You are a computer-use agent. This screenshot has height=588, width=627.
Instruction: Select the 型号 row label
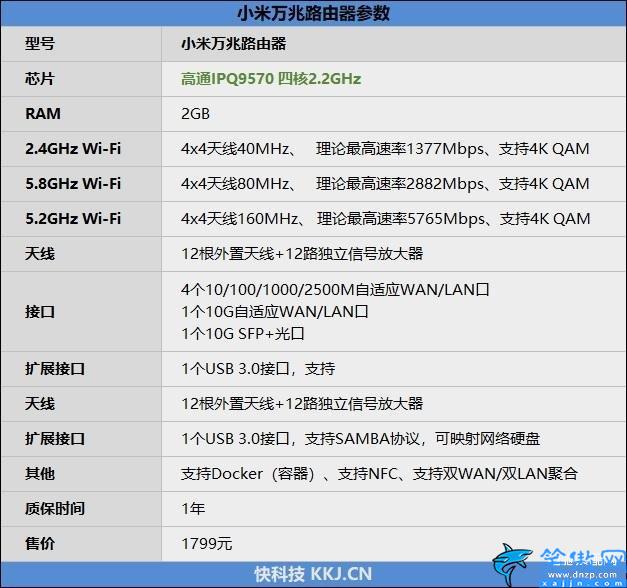tap(40, 44)
